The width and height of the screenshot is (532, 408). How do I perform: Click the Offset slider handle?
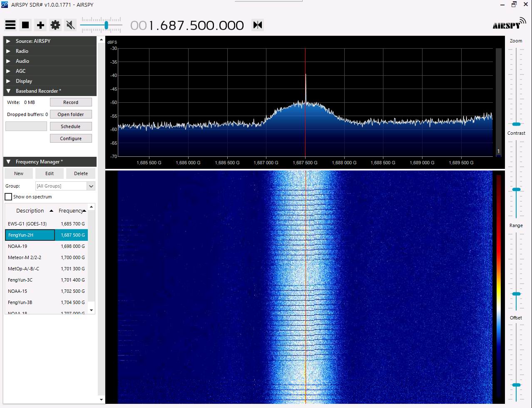pyautogui.click(x=516, y=385)
